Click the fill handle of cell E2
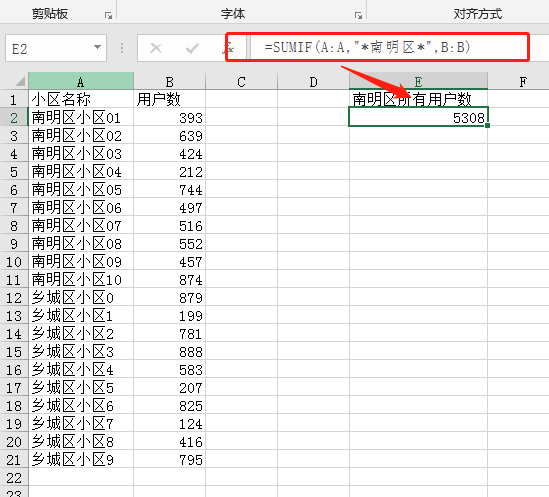The image size is (549, 497). [x=487, y=125]
